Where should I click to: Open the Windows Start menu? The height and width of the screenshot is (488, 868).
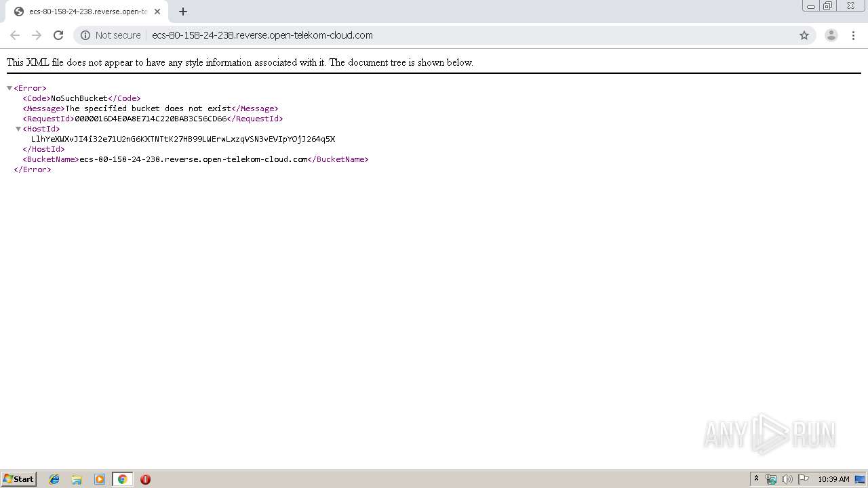[19, 479]
